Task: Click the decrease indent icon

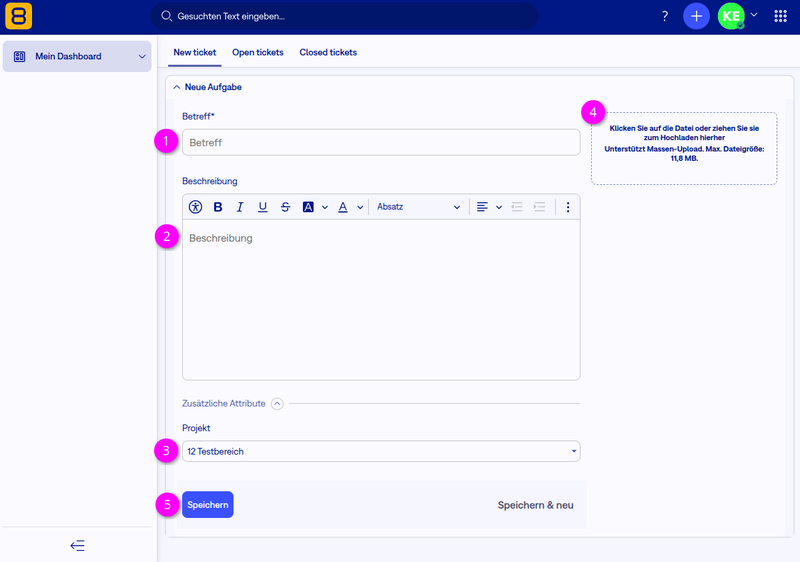Action: (517, 207)
